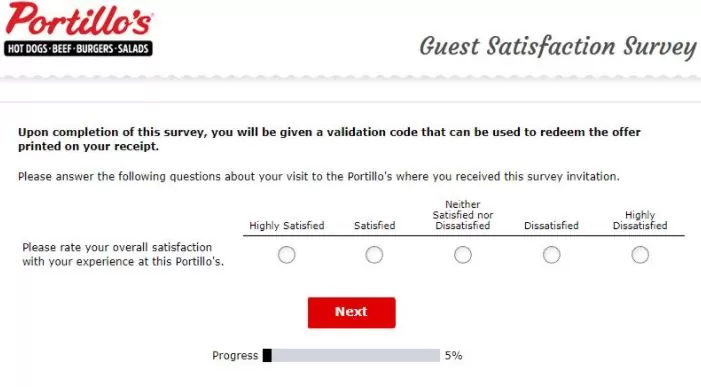This screenshot has width=701, height=387.
Task: Click the red Next button
Action: (351, 312)
